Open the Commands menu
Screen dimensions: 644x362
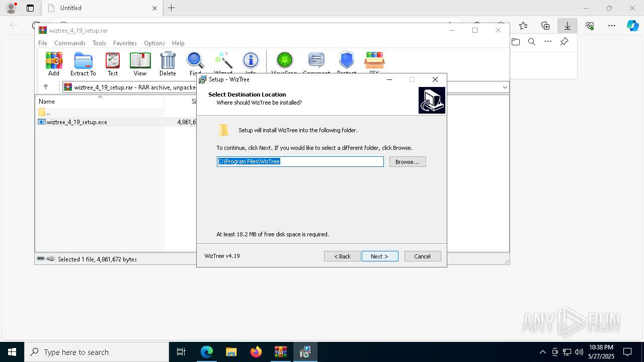coord(70,43)
